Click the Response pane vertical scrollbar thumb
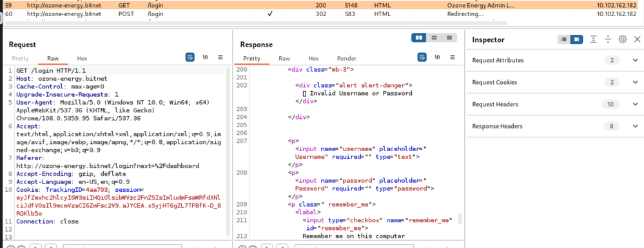Image resolution: width=644 pixels, height=248 pixels. (460, 218)
